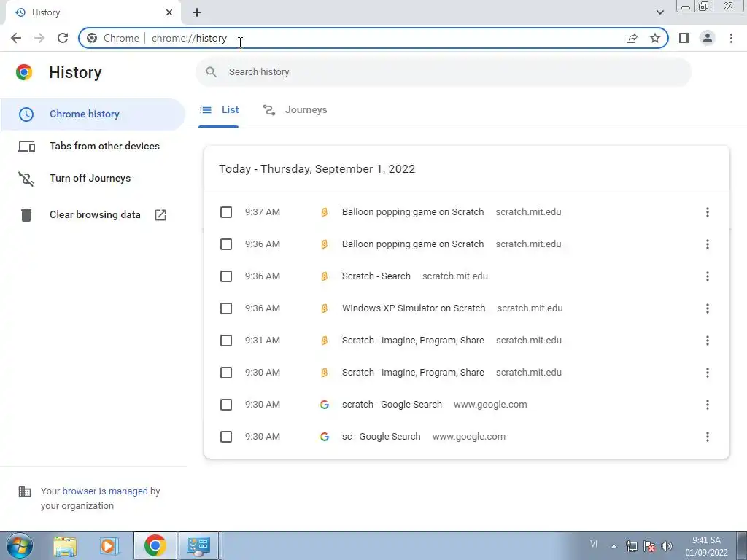
Task: Open actions menu for sc - Google Search
Action: 708,437
